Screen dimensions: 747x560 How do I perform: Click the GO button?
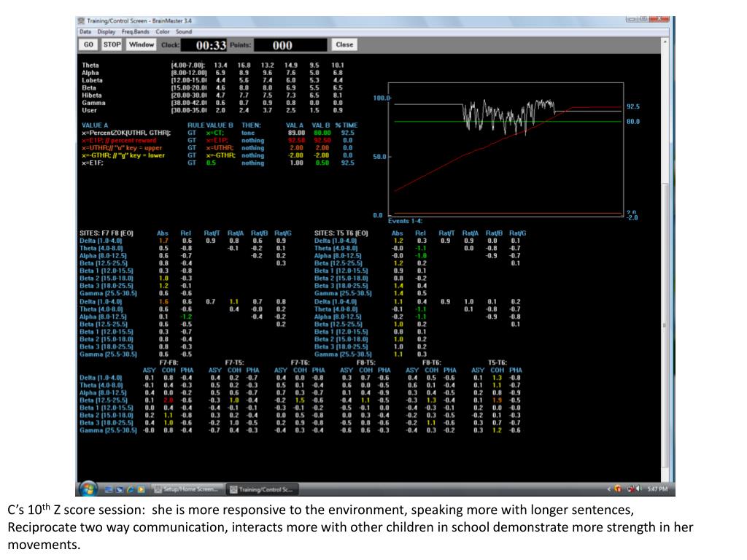(88, 44)
